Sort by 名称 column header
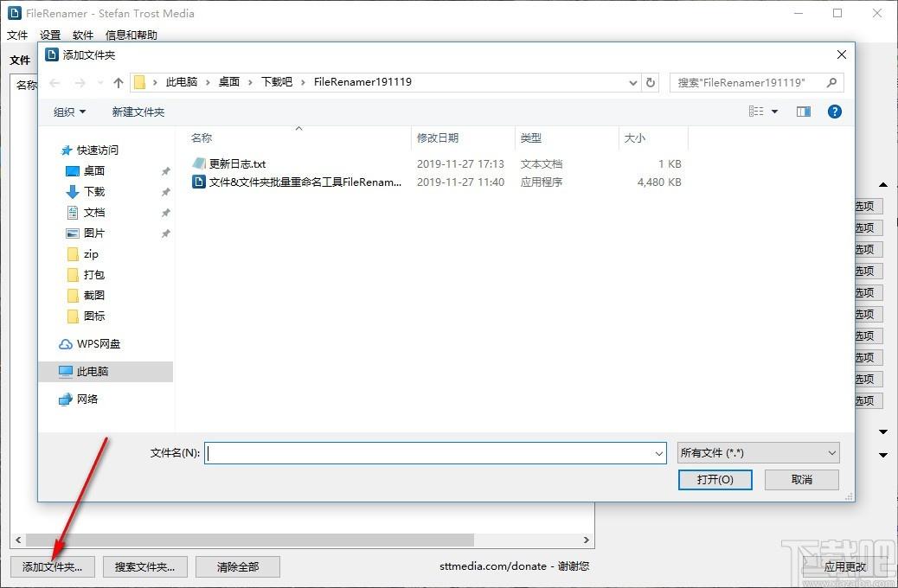The image size is (898, 588). [x=202, y=138]
